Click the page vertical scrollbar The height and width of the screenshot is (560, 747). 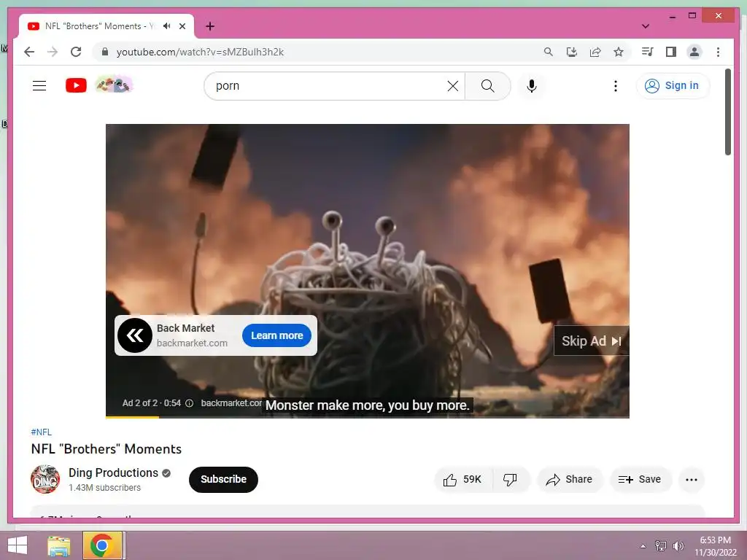727,112
